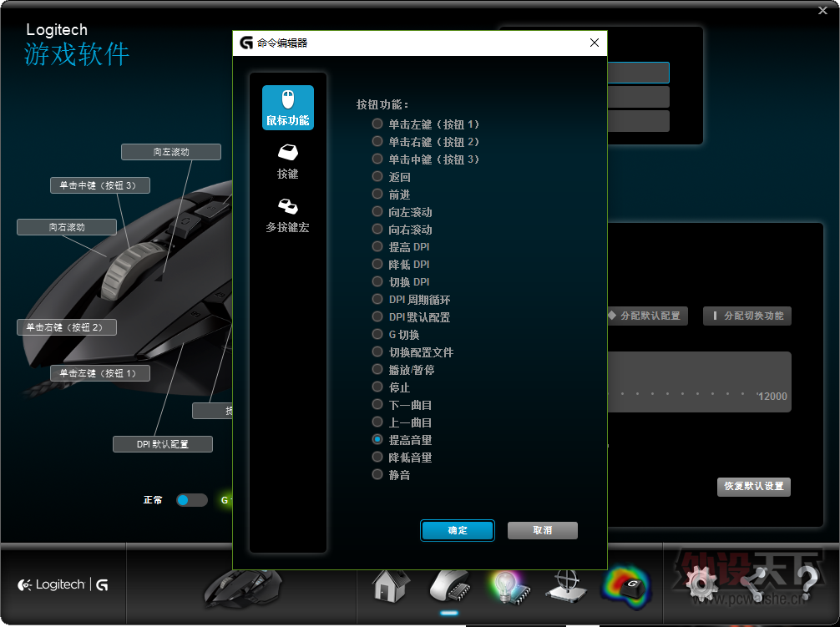Click the 向左滚动 label on the mouse diagram
The image size is (840, 627).
(x=171, y=152)
